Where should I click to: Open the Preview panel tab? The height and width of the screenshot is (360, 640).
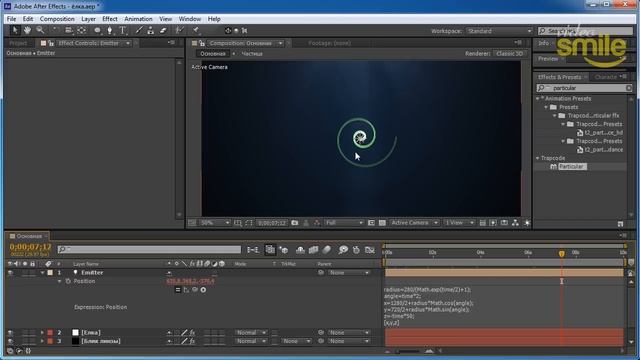548,59
